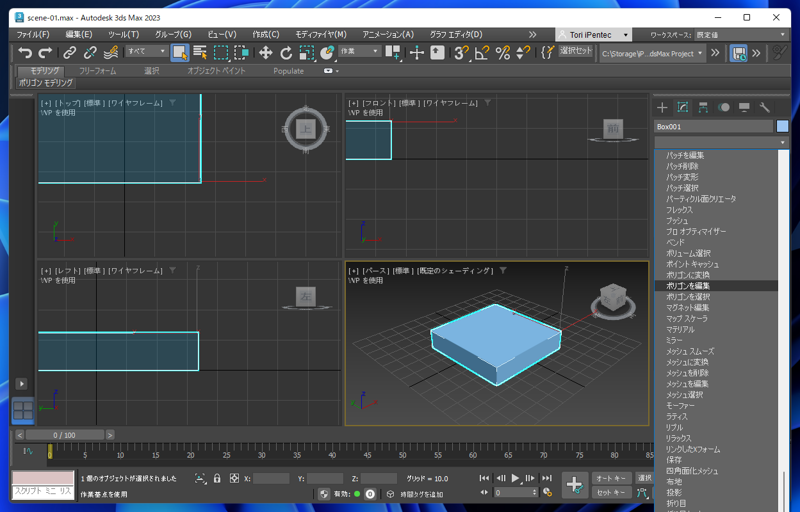
Task: Open the Modify command panel tab
Action: [x=683, y=107]
